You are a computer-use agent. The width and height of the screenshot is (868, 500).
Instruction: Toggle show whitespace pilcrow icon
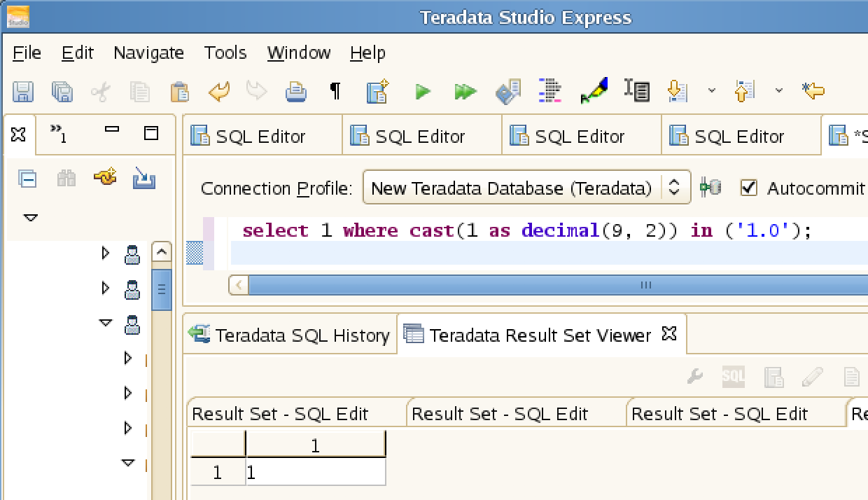pos(335,91)
